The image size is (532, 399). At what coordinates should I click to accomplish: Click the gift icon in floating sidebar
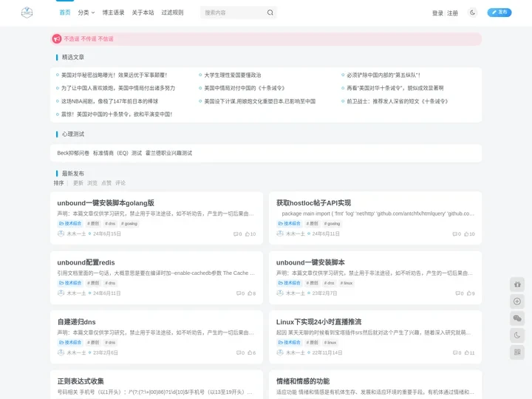[x=517, y=284]
